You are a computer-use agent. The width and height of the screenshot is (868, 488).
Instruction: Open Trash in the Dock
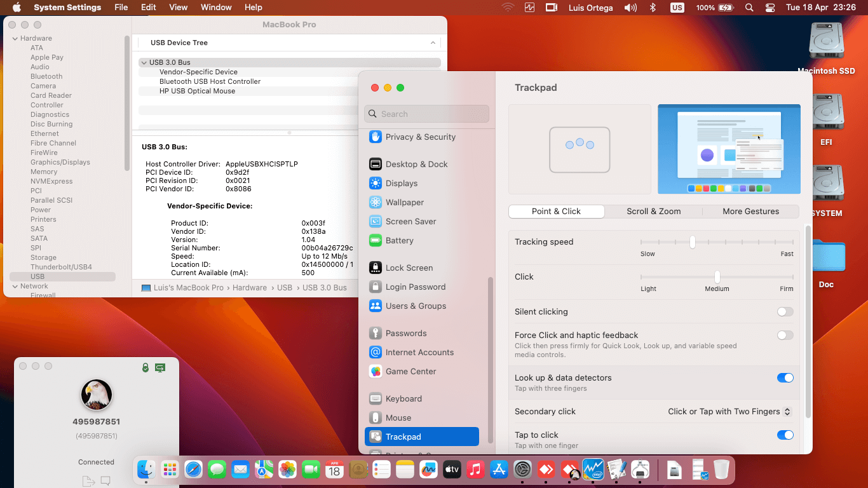click(721, 470)
